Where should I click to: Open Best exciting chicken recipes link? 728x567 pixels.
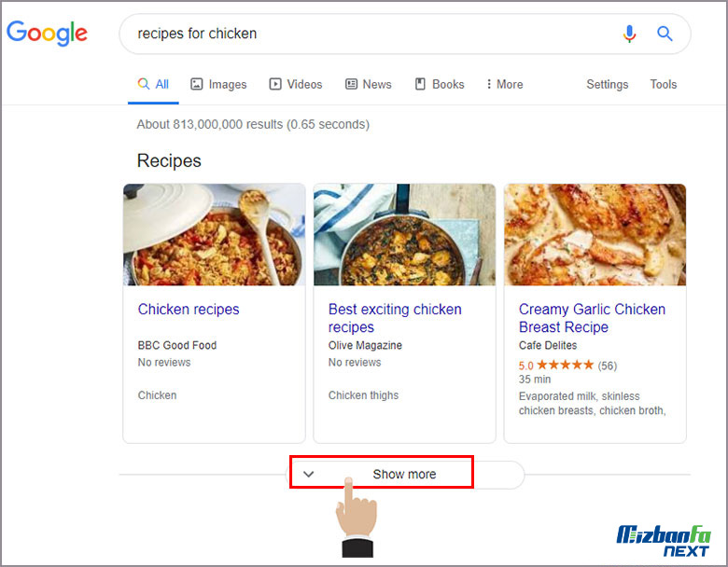(395, 318)
